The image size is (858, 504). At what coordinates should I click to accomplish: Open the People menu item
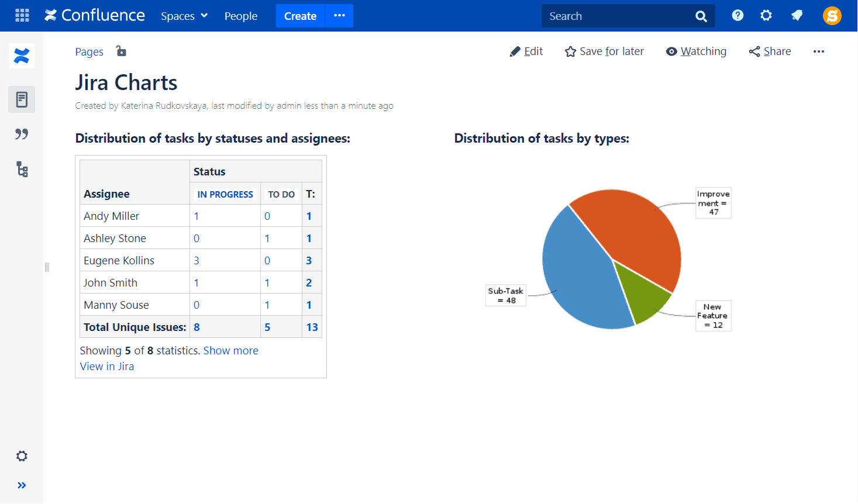pos(240,16)
